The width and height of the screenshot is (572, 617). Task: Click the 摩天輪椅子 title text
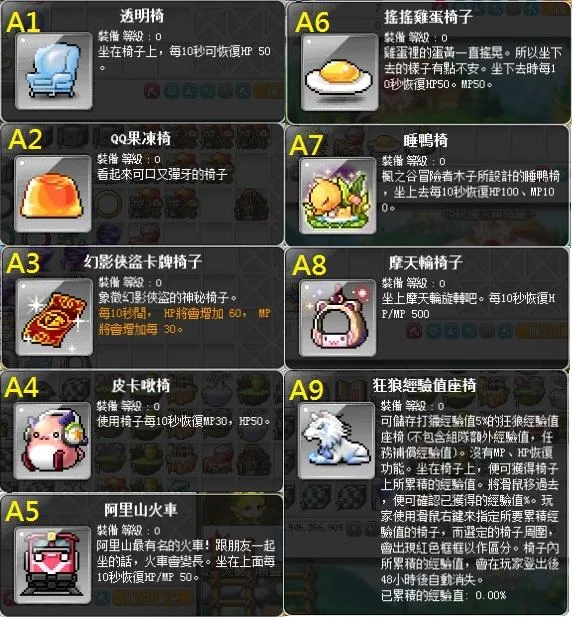point(426,262)
